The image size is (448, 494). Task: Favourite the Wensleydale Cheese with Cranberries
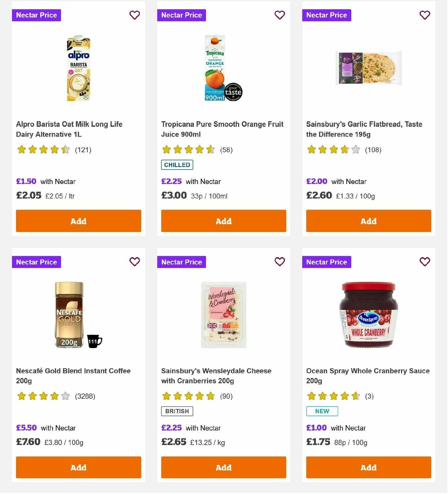(280, 262)
